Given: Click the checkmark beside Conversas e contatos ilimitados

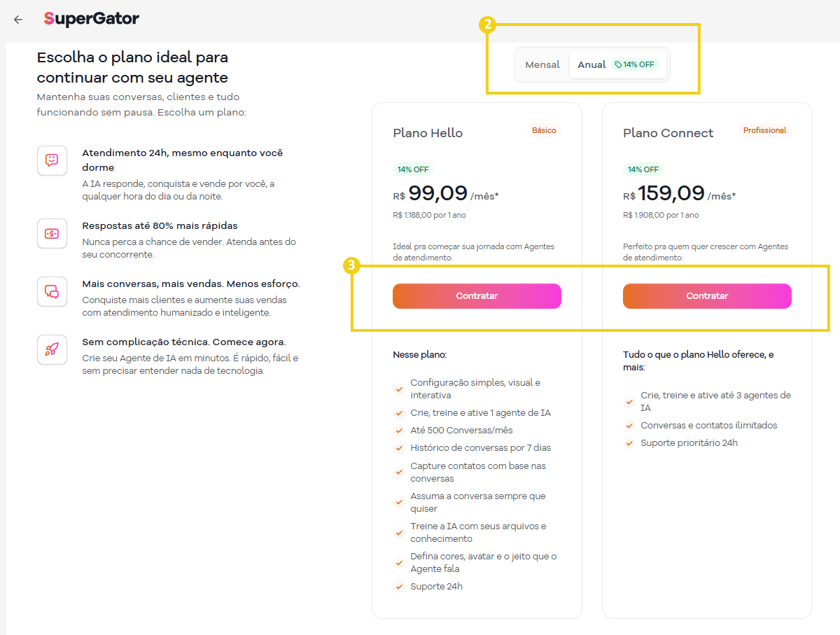Looking at the screenshot, I should coord(629,426).
